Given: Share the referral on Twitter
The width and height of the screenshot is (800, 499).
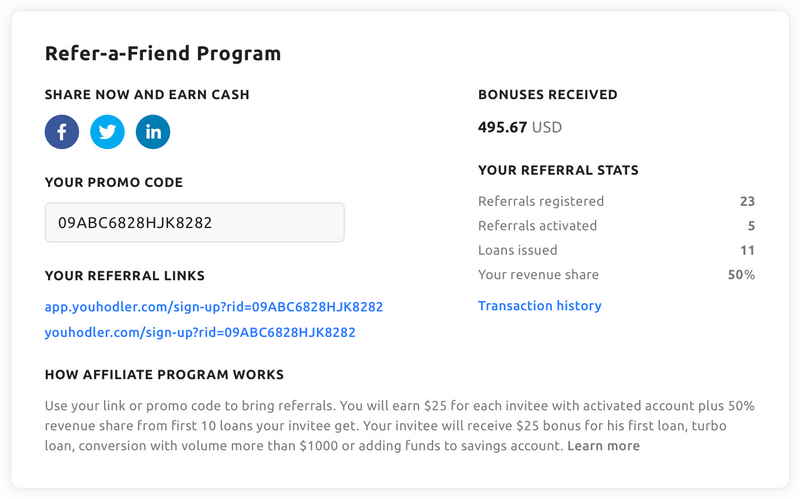Looking at the screenshot, I should [107, 132].
